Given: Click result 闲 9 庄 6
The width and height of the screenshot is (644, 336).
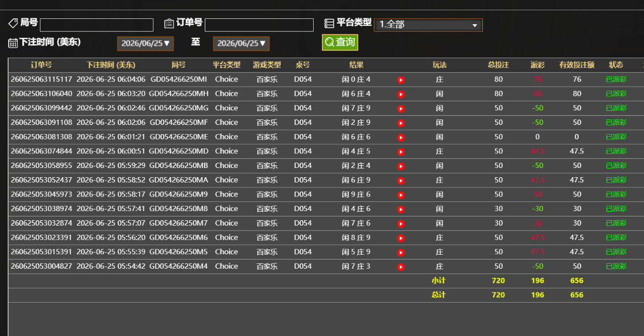Looking at the screenshot, I should [x=356, y=194].
